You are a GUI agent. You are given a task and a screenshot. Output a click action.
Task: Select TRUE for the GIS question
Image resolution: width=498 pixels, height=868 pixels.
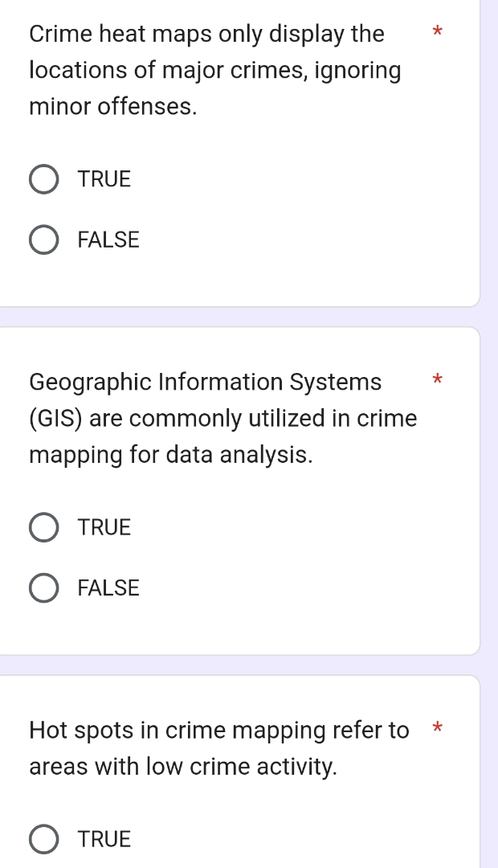tap(44, 527)
